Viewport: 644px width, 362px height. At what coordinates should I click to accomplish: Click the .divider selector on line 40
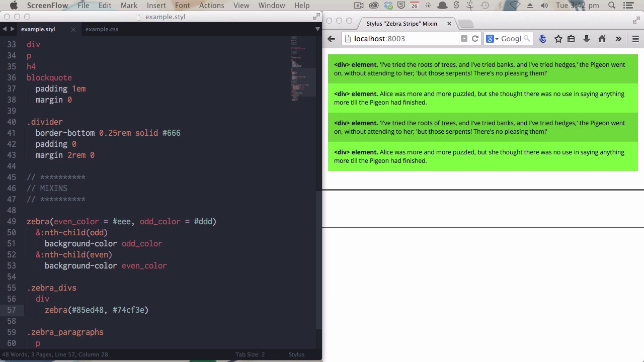[x=45, y=122]
